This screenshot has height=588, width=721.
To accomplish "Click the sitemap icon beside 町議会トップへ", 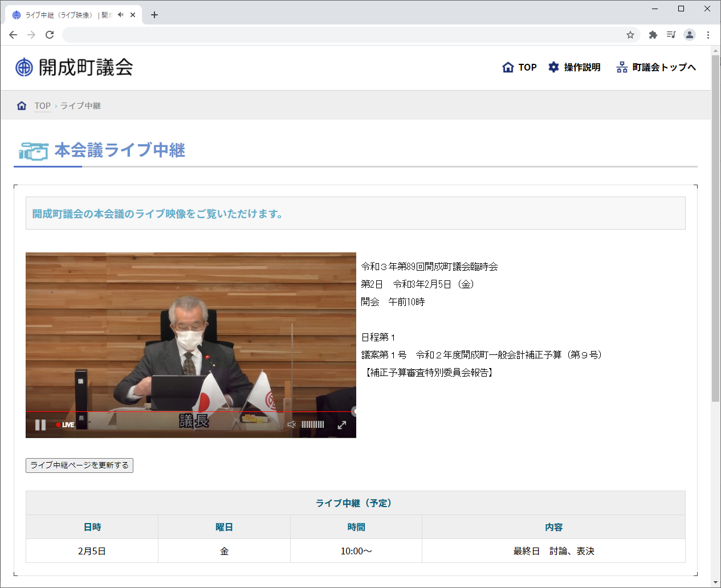I will pos(622,67).
